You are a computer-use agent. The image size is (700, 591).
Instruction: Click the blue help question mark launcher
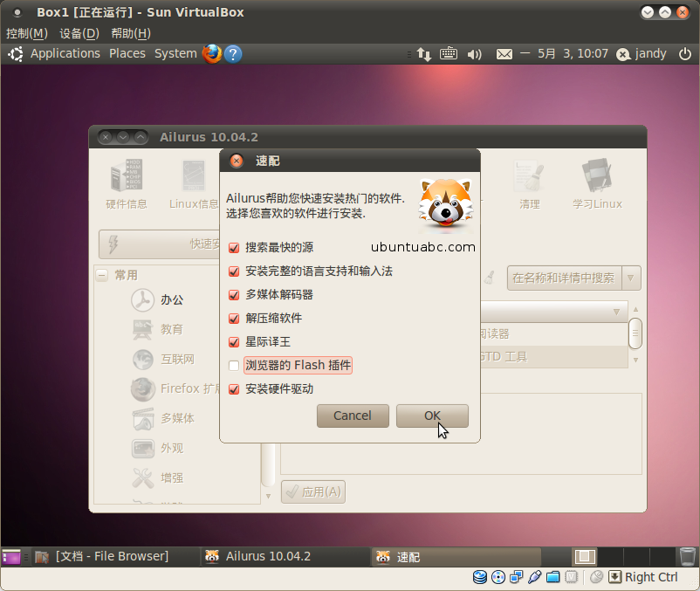(233, 54)
